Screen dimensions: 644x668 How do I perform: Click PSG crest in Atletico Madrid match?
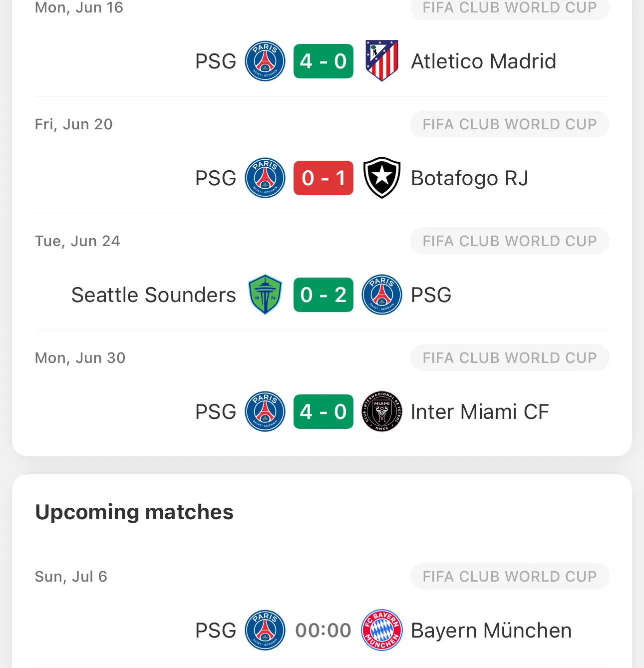[265, 61]
